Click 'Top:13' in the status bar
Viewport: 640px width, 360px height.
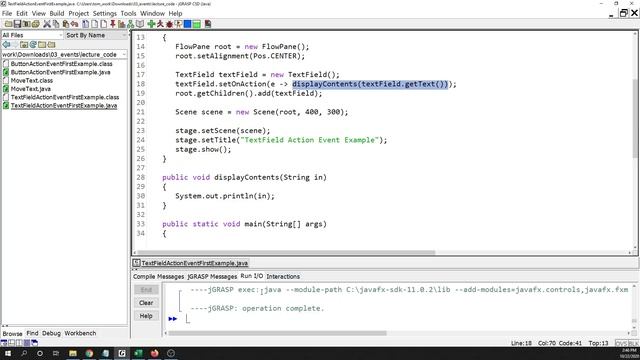tap(598, 343)
